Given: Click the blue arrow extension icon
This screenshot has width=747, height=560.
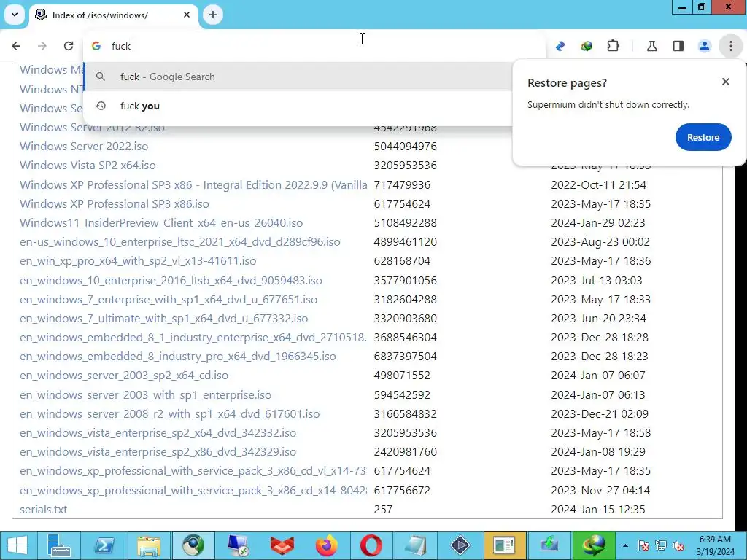Looking at the screenshot, I should point(560,46).
